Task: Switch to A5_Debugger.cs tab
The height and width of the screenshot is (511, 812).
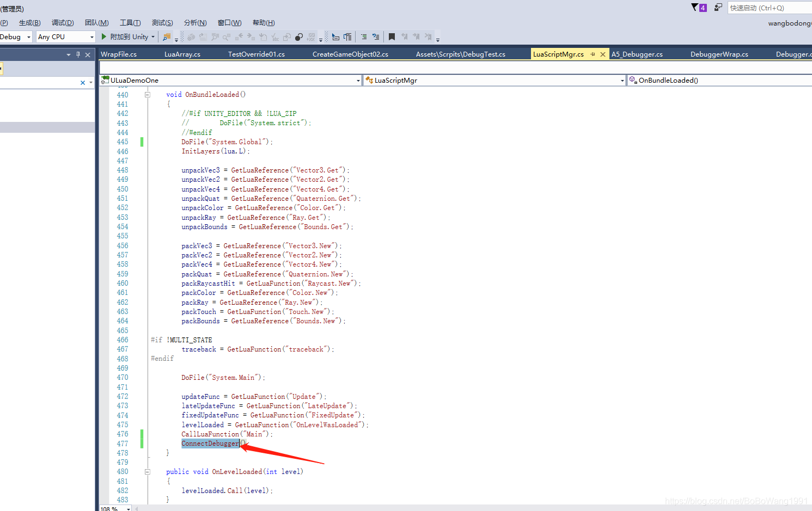Action: point(637,54)
